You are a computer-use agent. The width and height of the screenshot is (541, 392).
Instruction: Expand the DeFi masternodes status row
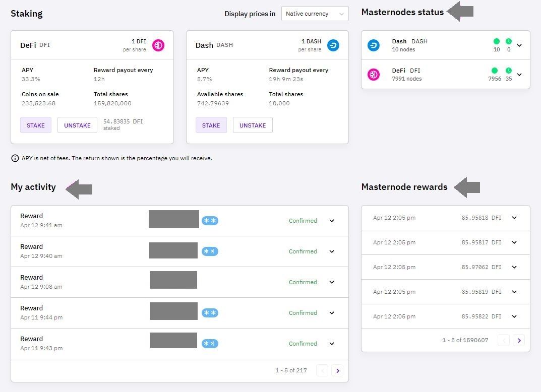pyautogui.click(x=519, y=75)
